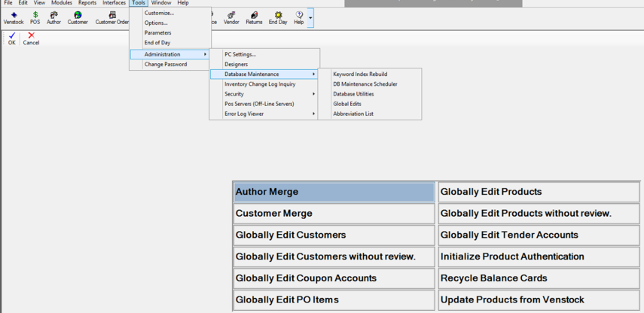Choose Globally Edit Coupon Accounts

coord(334,278)
